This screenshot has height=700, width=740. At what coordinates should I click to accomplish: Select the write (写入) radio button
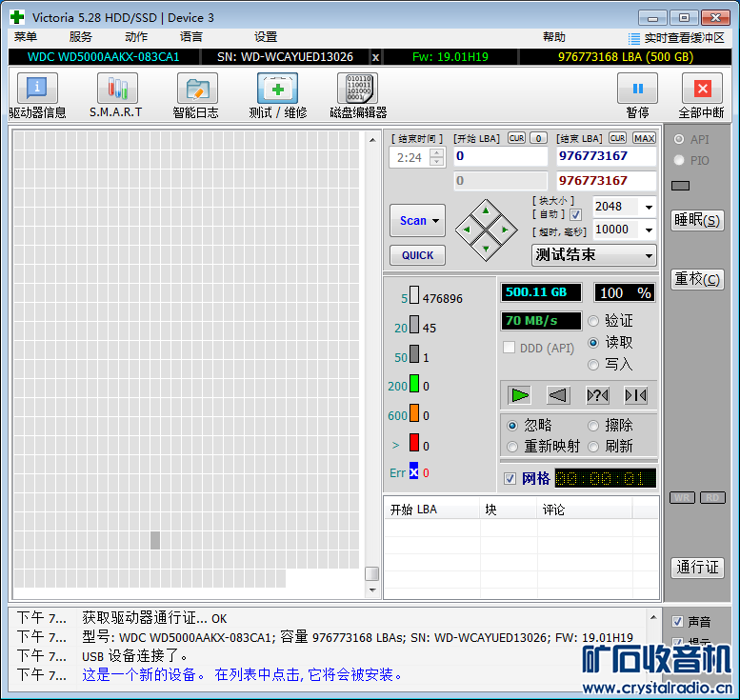[593, 365]
